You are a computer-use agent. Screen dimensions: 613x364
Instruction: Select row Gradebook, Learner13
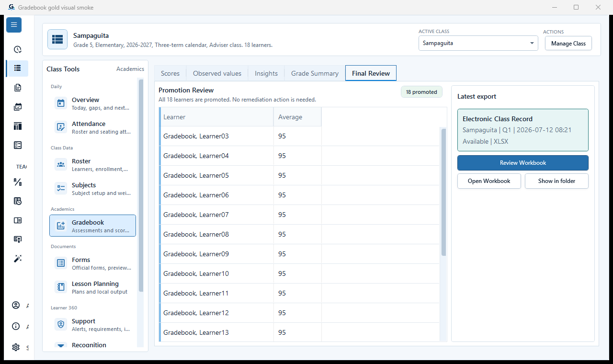[299, 332]
